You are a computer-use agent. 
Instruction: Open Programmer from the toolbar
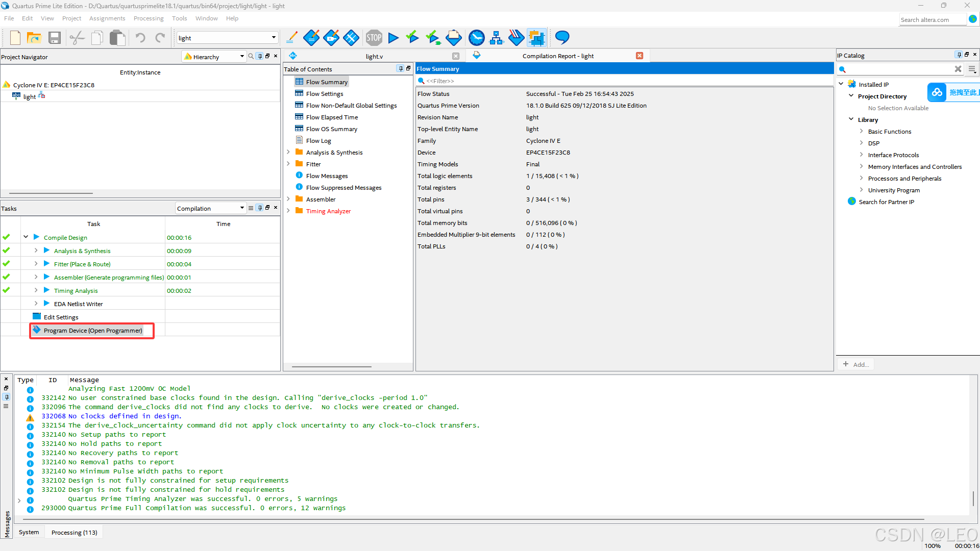(x=516, y=38)
